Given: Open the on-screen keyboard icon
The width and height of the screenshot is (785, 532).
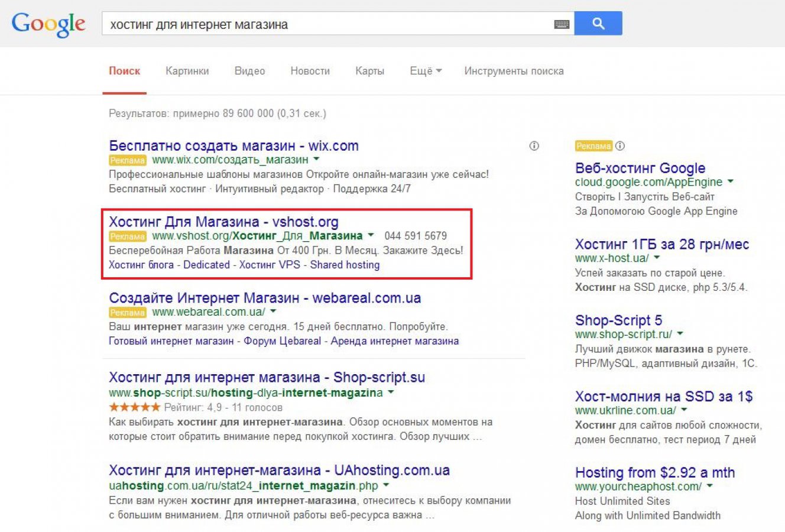Looking at the screenshot, I should coord(562,24).
